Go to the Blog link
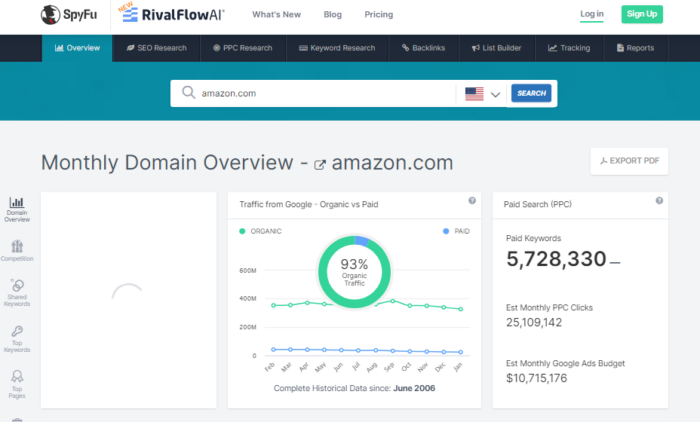Viewport: 700px width, 422px height. coord(333,14)
